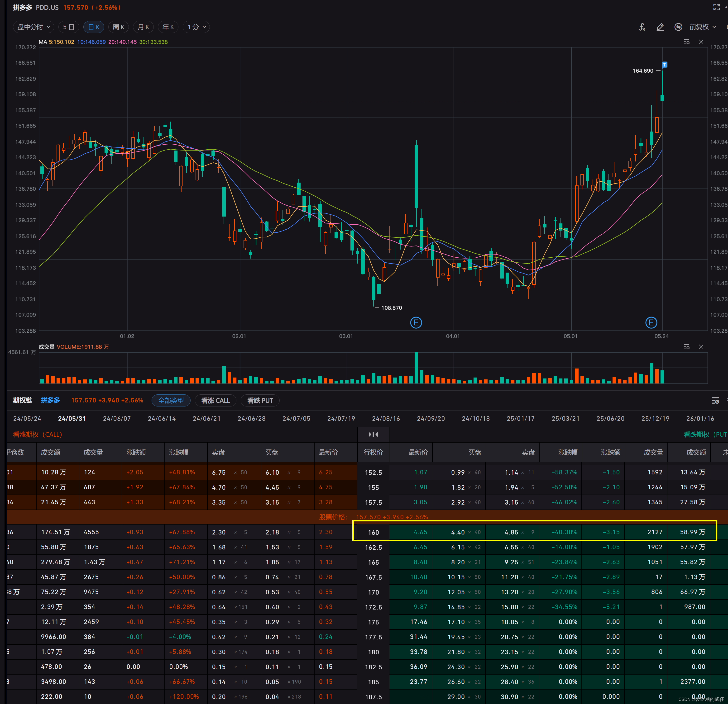The width and height of the screenshot is (728, 704).
Task: Click the 108.870 low price label
Action: 392,308
